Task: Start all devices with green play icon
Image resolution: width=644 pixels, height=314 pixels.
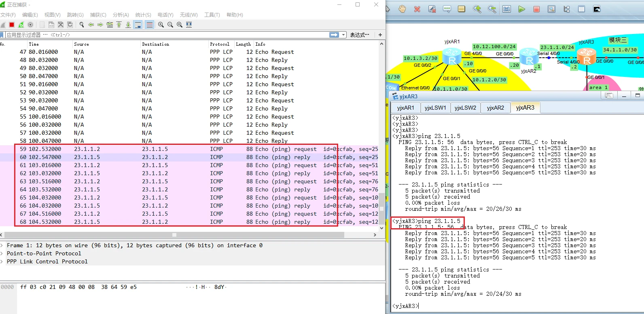Action: point(522,9)
